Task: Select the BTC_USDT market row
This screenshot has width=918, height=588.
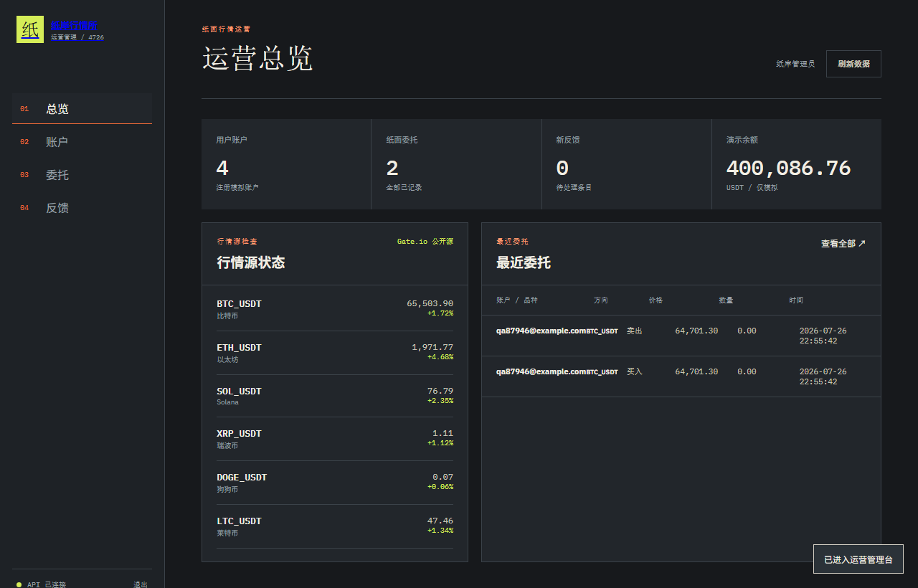Action: click(x=335, y=309)
